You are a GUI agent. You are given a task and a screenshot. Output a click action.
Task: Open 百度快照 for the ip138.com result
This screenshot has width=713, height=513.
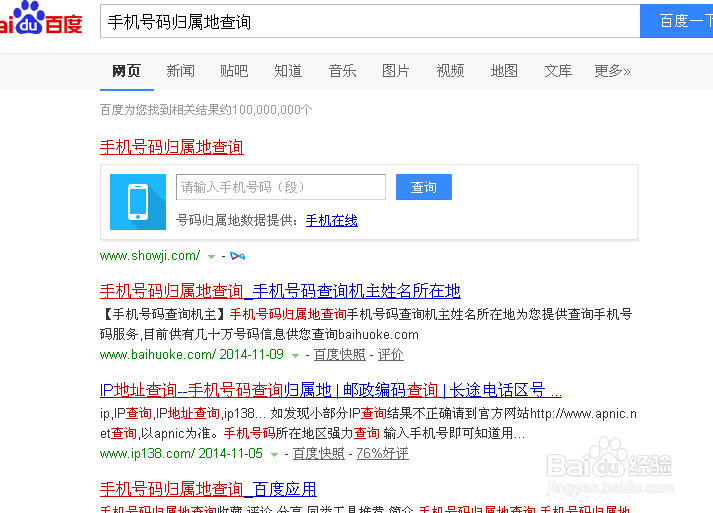click(x=319, y=453)
